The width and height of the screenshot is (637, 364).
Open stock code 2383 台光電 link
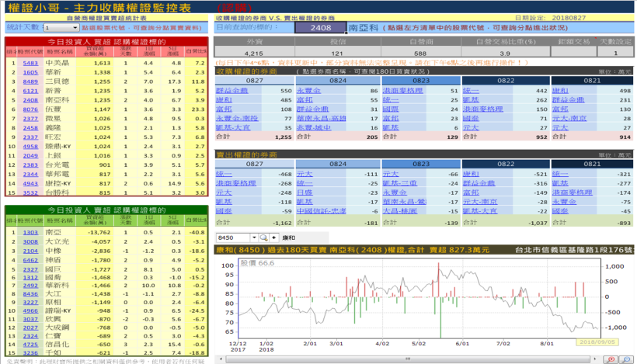pyautogui.click(x=30, y=165)
